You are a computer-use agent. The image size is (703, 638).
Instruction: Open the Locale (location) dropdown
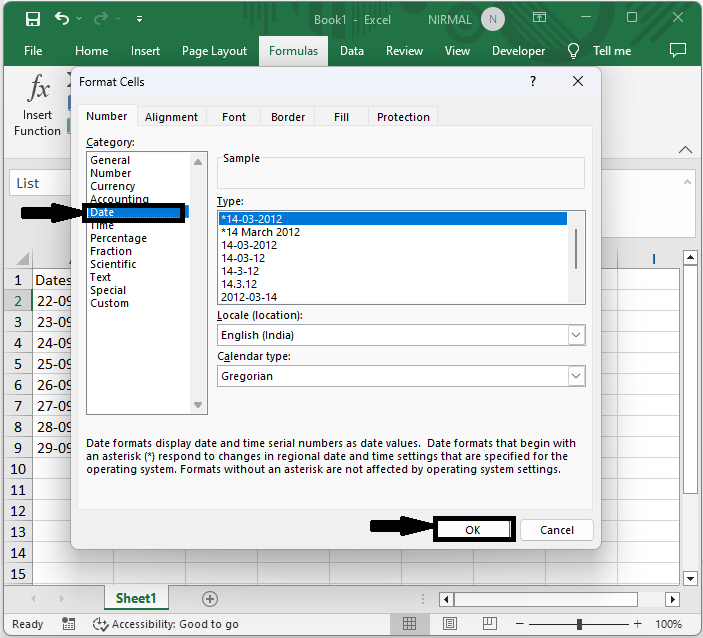pyautogui.click(x=576, y=335)
